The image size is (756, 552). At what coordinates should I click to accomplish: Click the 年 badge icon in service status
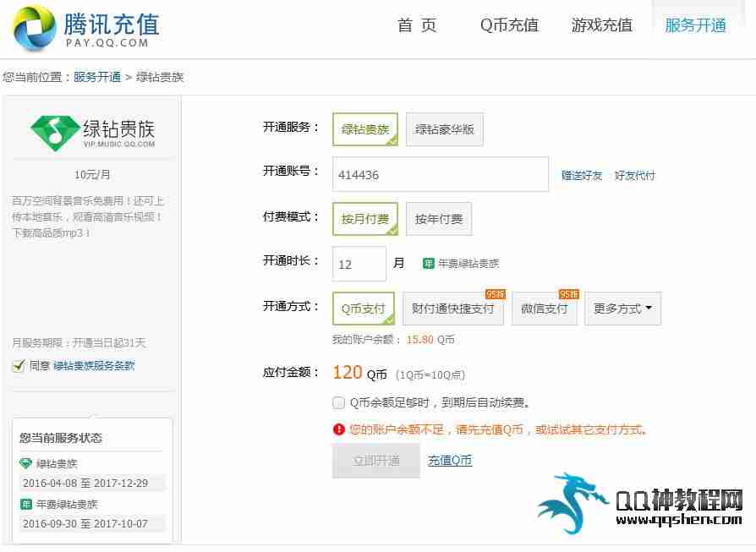click(25, 505)
